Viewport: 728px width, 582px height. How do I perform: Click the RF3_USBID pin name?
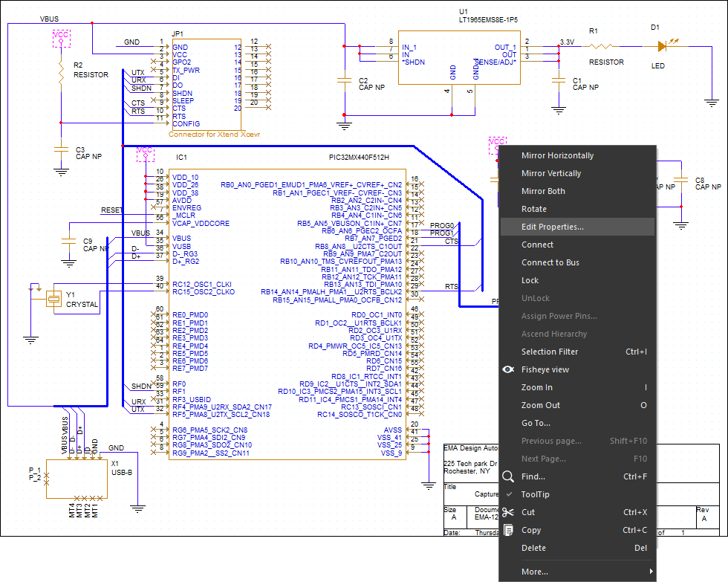tap(192, 399)
